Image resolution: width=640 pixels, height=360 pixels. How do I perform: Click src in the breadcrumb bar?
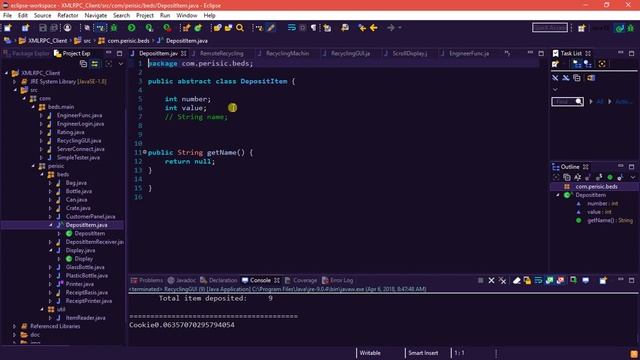click(87, 41)
